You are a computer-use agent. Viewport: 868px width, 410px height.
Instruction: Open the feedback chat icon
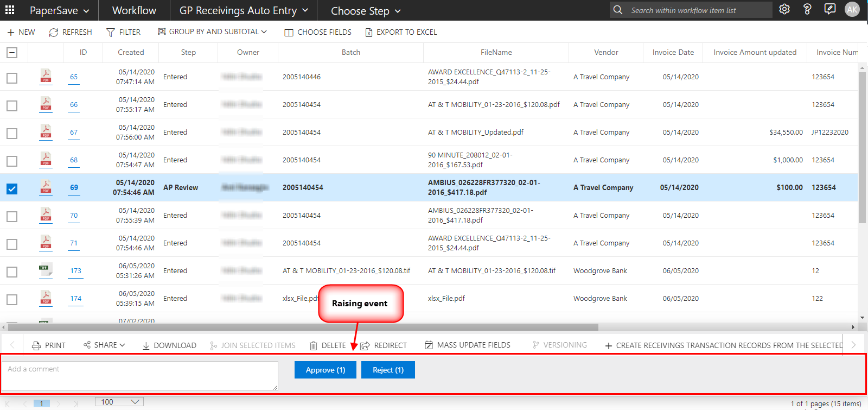829,9
